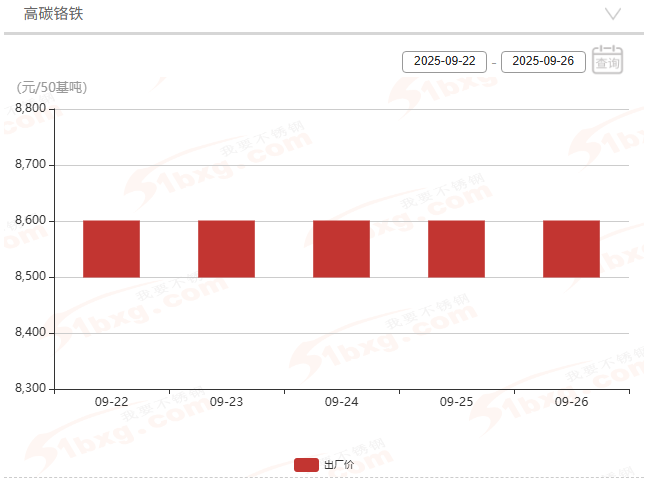The image size is (648, 479).
Task: Click the red bar for 09-26
Action: coord(571,249)
